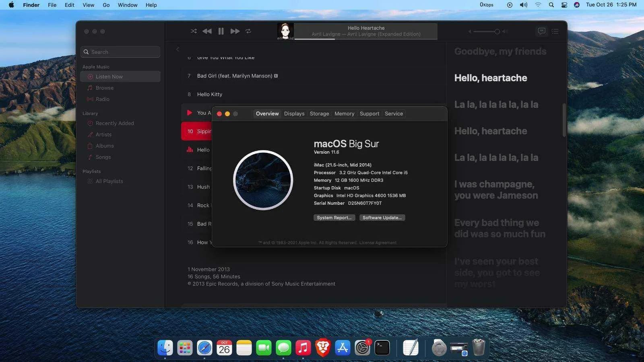The image size is (644, 362).
Task: Click the System Report button
Action: point(334,218)
